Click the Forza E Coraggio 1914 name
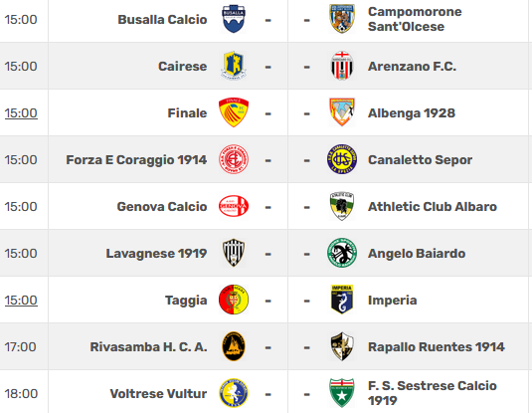 click(136, 160)
